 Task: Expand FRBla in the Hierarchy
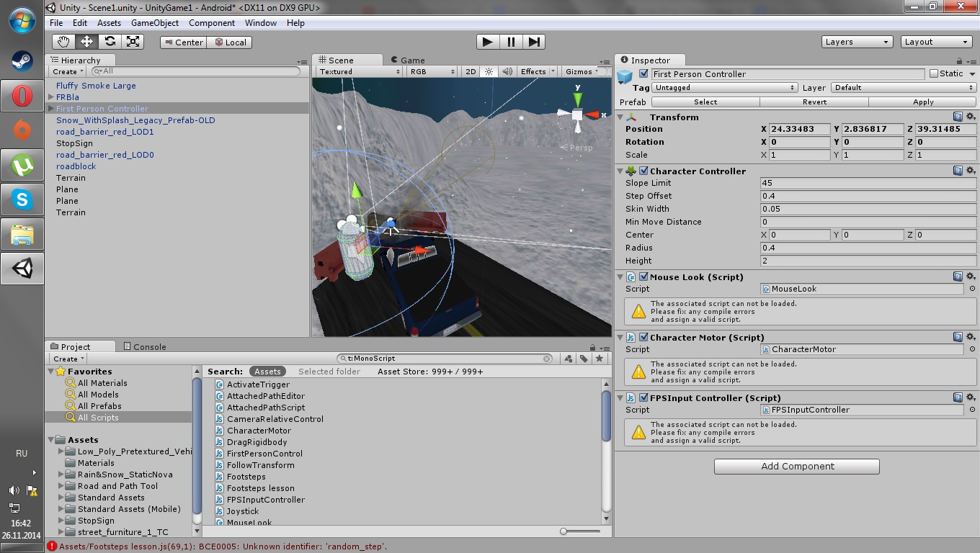pyautogui.click(x=50, y=96)
